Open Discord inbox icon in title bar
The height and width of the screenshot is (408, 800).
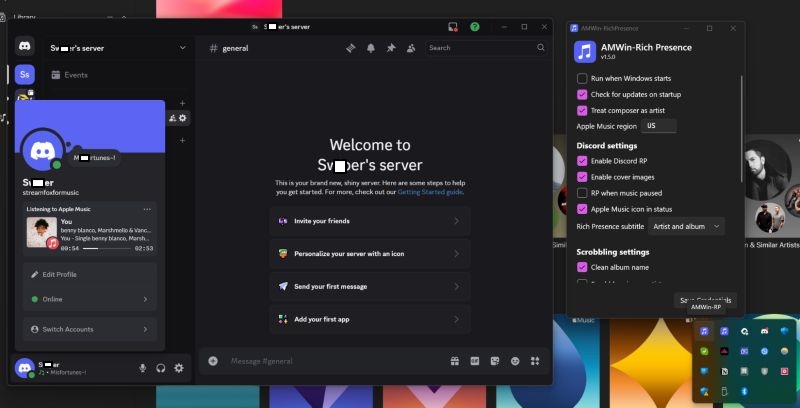click(453, 27)
